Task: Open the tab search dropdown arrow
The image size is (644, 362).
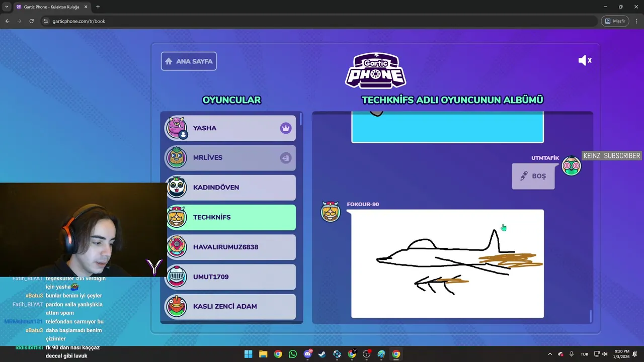Action: click(x=7, y=7)
